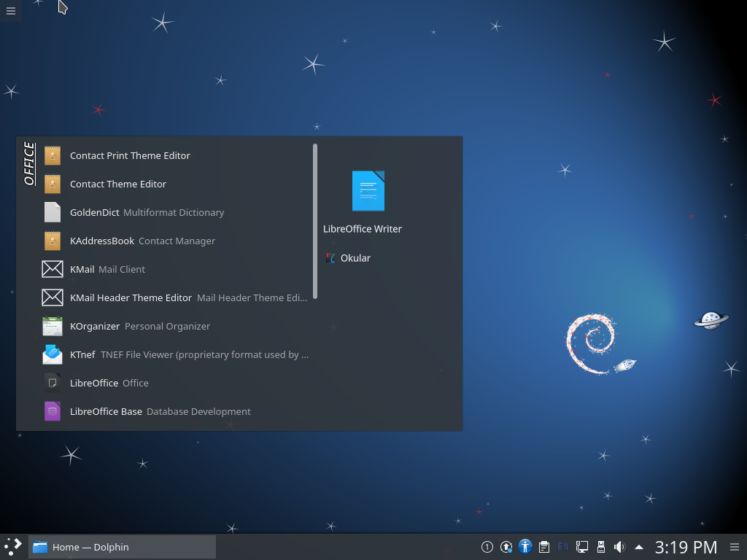This screenshot has width=747, height=560.
Task: Open LibreOffice Writer favorite icon
Action: click(x=368, y=191)
